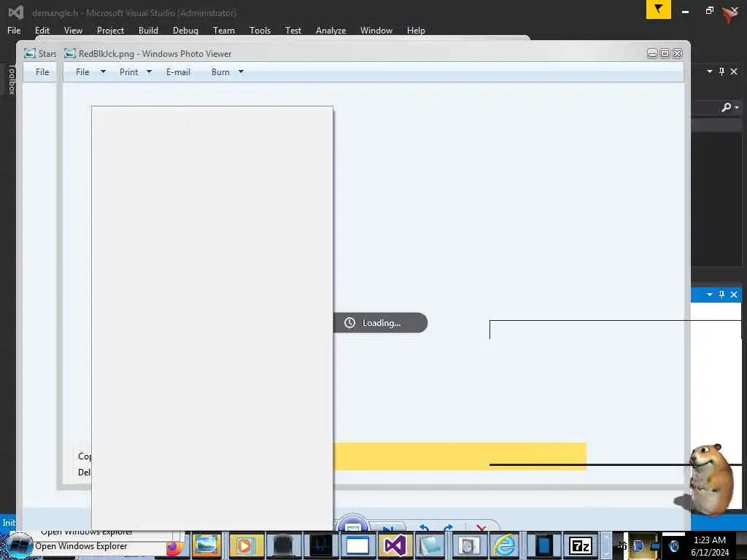This screenshot has width=747, height=560.
Task: Click the '1:23 AM' clock in the tray
Action: coord(710,540)
